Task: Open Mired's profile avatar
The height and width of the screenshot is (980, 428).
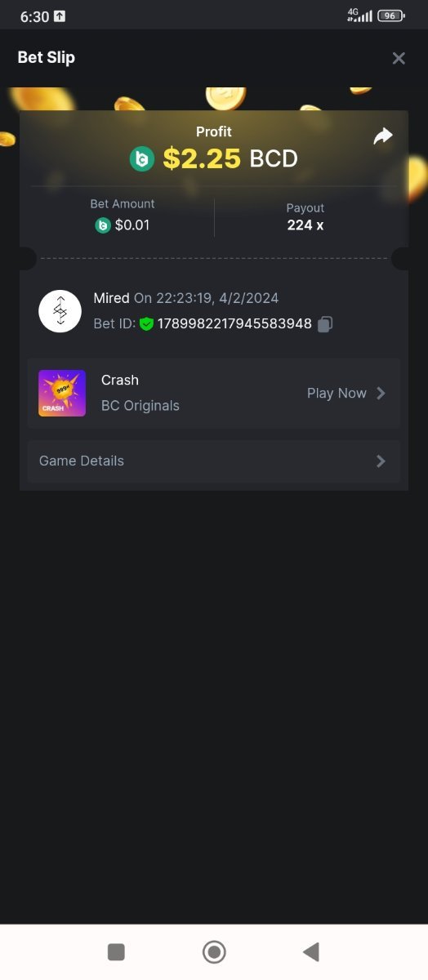Action: point(60,311)
